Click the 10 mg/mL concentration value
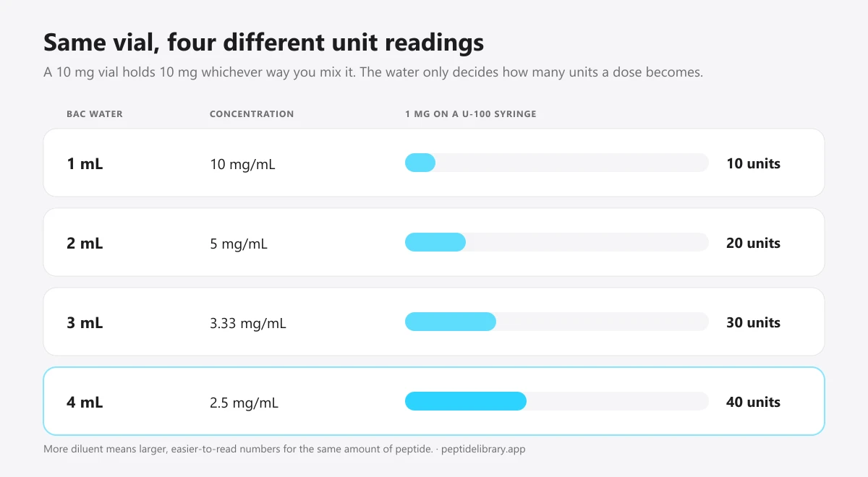Viewport: 868px width, 477px height. (x=242, y=164)
